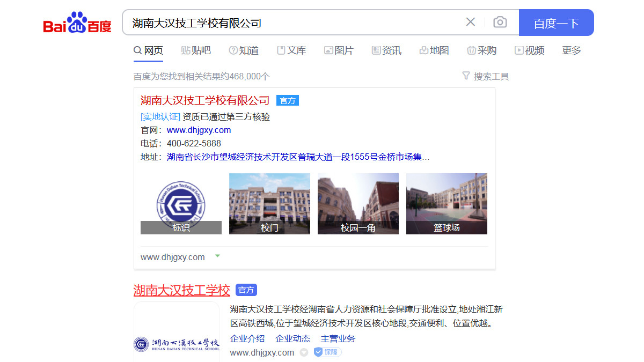
Task: Click the 保障 shield badge
Action: click(328, 352)
